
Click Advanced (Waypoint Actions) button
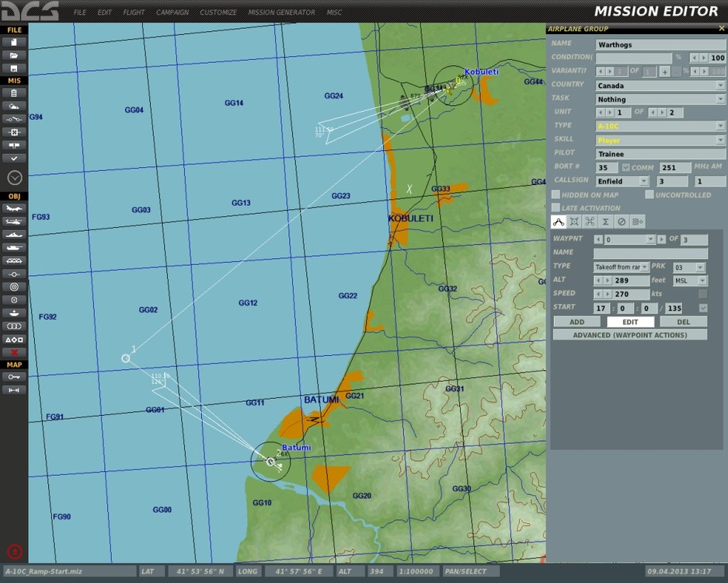(x=630, y=335)
